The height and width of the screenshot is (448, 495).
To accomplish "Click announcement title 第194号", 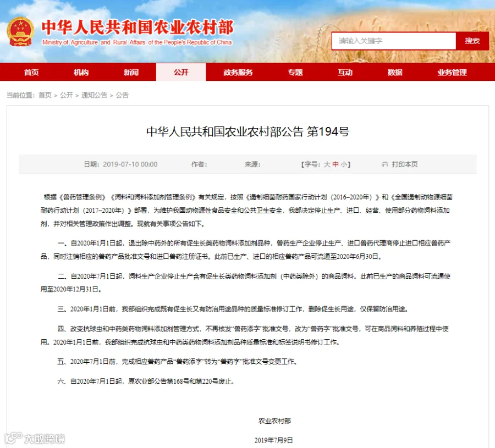I will [x=248, y=131].
